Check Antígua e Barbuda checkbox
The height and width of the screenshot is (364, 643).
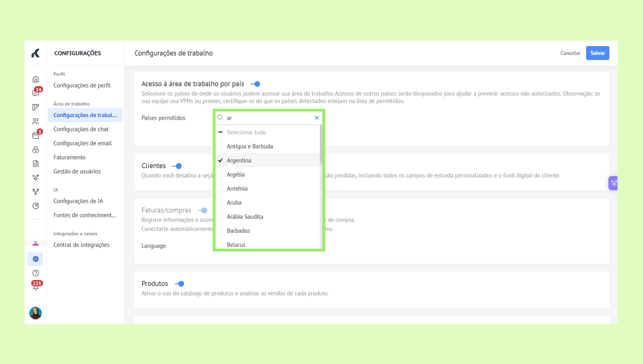pyautogui.click(x=220, y=146)
